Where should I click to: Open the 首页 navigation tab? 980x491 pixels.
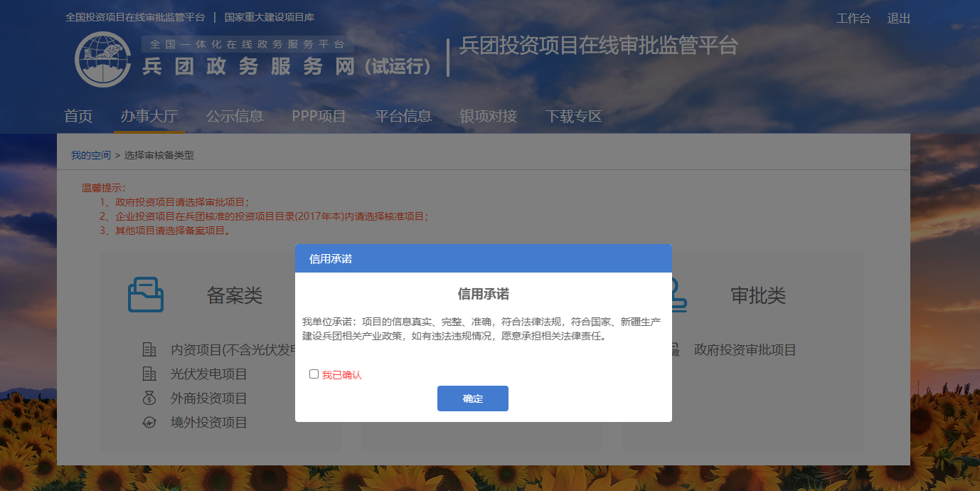(78, 116)
